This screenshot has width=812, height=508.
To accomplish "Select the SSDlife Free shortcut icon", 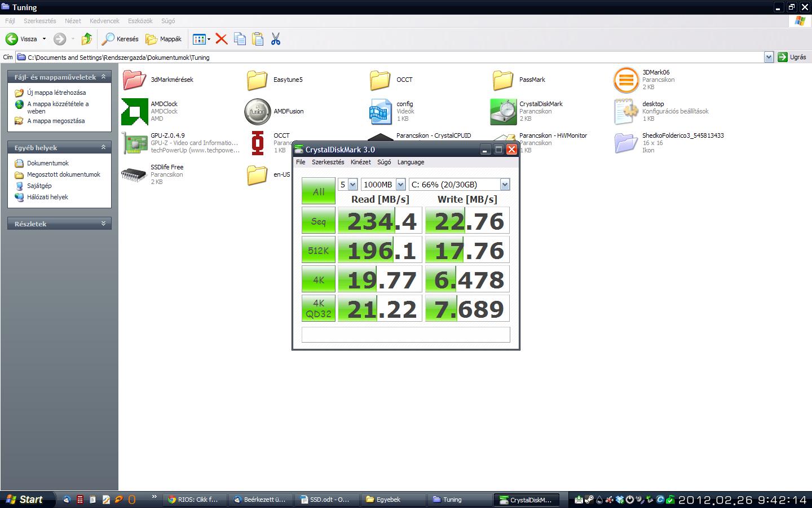I will click(134, 175).
